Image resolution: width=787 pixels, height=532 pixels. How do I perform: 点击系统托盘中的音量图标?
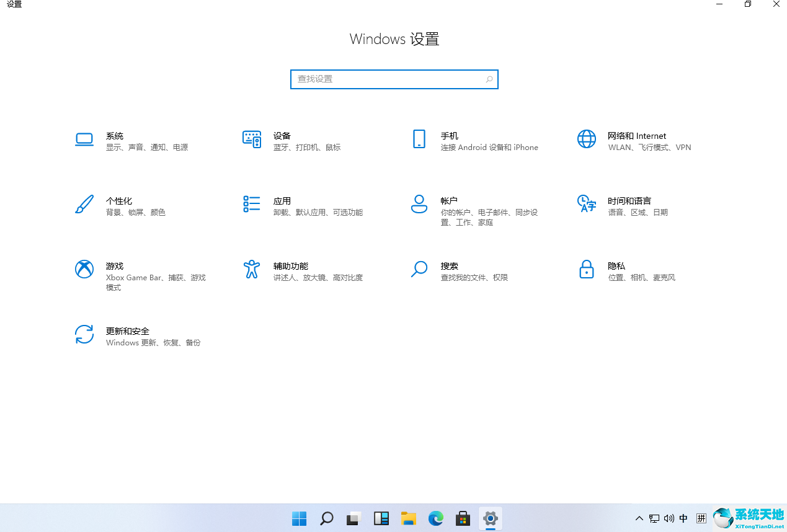(669, 518)
